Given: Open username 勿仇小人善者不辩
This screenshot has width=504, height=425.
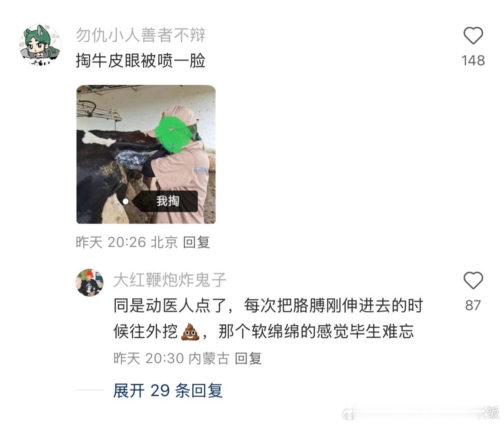Looking at the screenshot, I should click(x=141, y=35).
